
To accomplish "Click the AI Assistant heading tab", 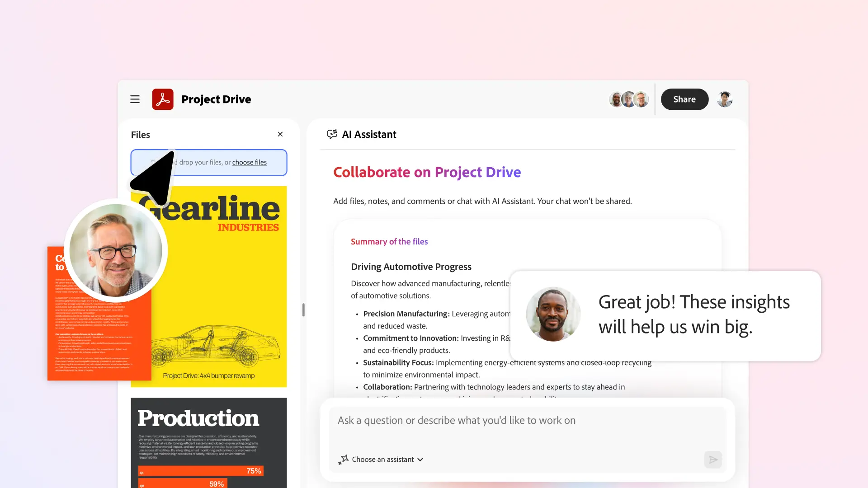I will click(x=369, y=134).
